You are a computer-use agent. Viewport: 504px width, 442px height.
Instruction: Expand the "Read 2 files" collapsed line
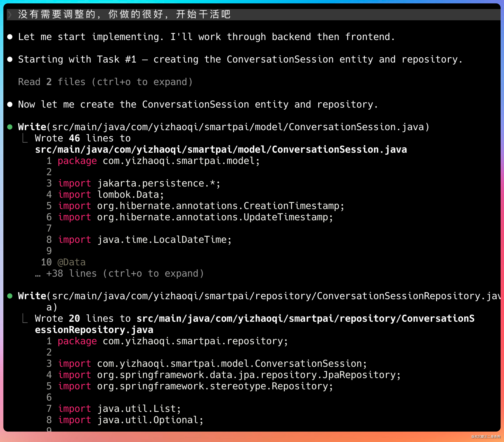105,82
